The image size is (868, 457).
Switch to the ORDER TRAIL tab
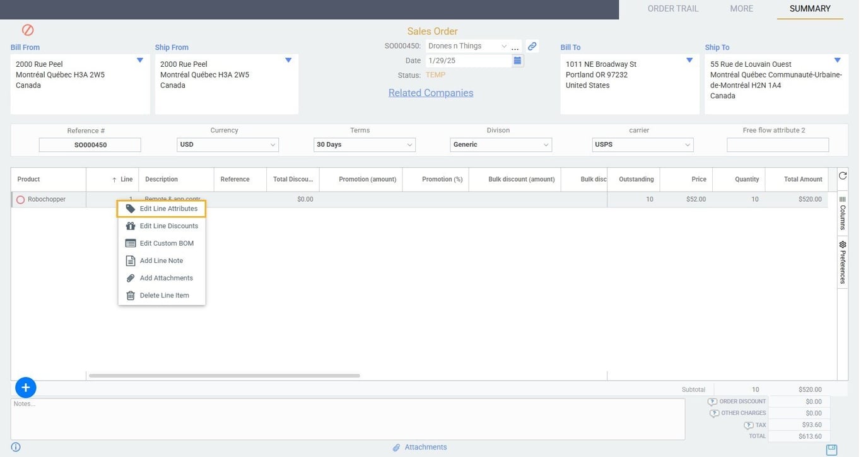click(x=673, y=8)
